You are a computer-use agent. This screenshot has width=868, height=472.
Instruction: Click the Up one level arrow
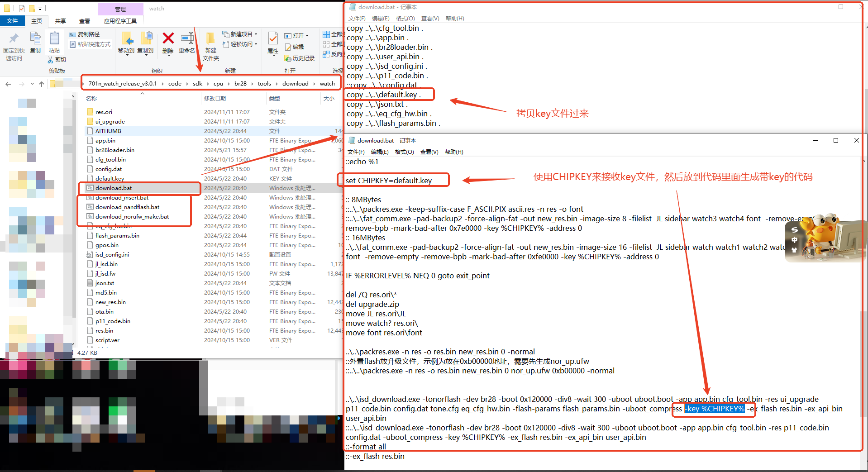tap(42, 84)
